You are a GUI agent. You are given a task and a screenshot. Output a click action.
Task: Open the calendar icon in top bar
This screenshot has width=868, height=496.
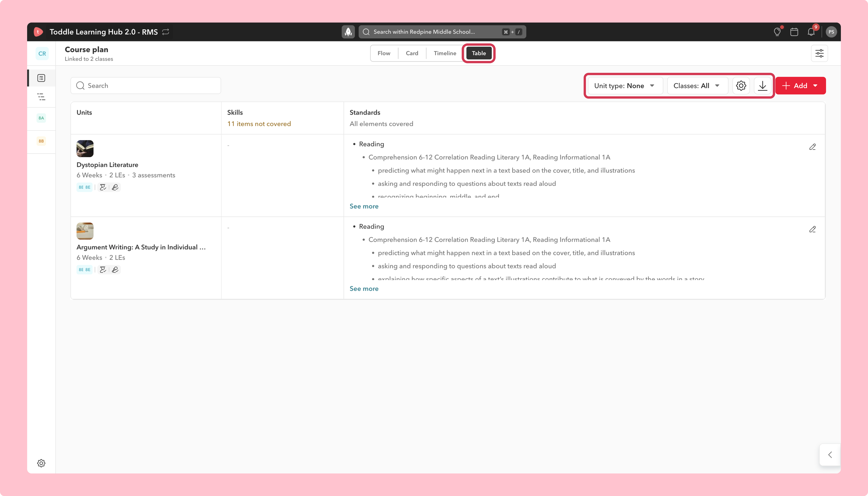pyautogui.click(x=794, y=32)
